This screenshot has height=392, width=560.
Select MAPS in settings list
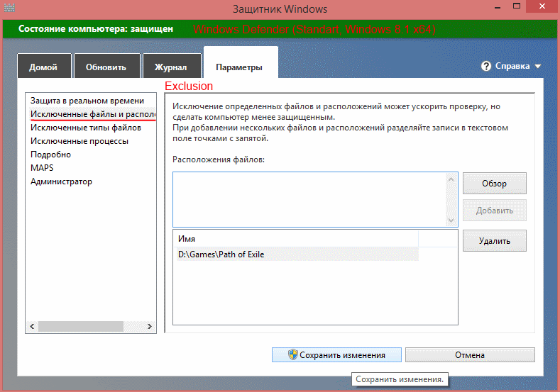[42, 168]
